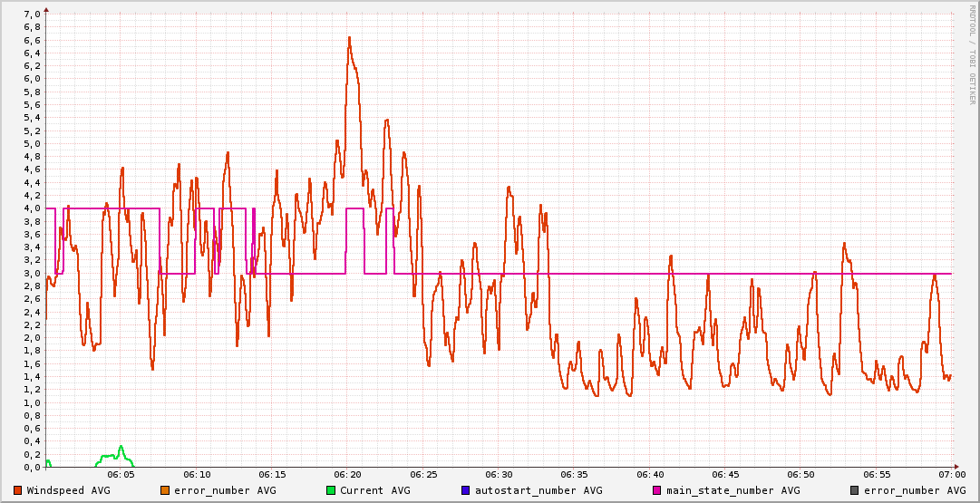
Task: Click the magenta main_state_number legend swatch
Action: 657,490
